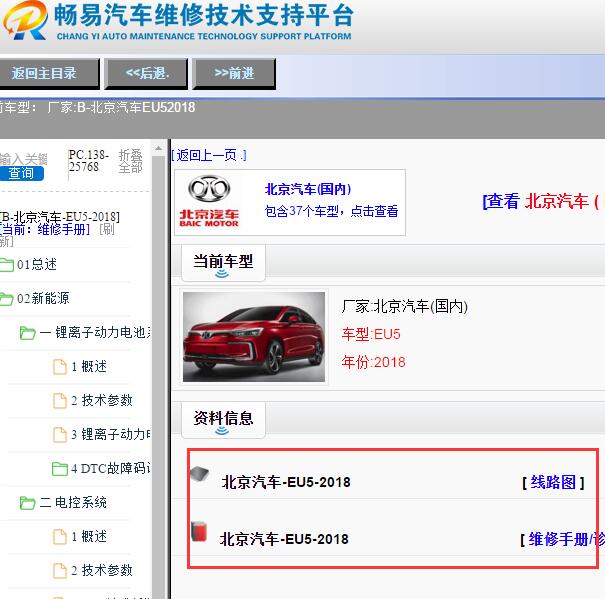Click [查看 北京汽车 link on the right
Image resolution: width=605 pixels, height=599 pixels.
(x=541, y=201)
